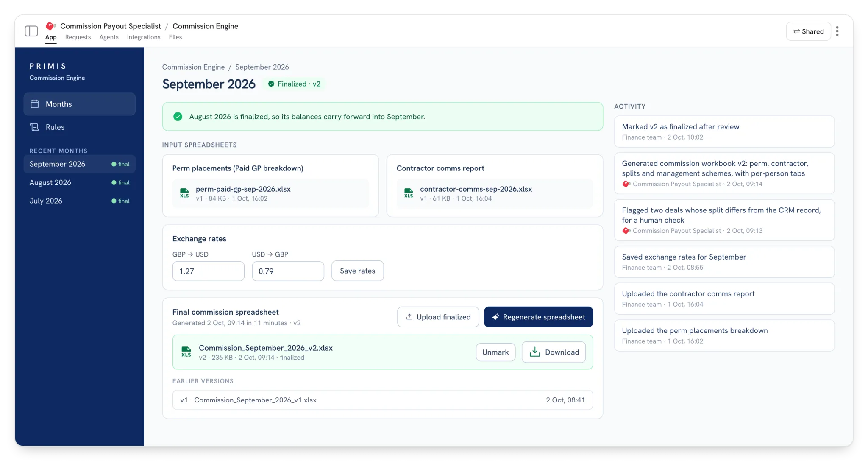Toggle the sidebar panel icon
The height and width of the screenshot is (461, 868).
click(x=31, y=31)
